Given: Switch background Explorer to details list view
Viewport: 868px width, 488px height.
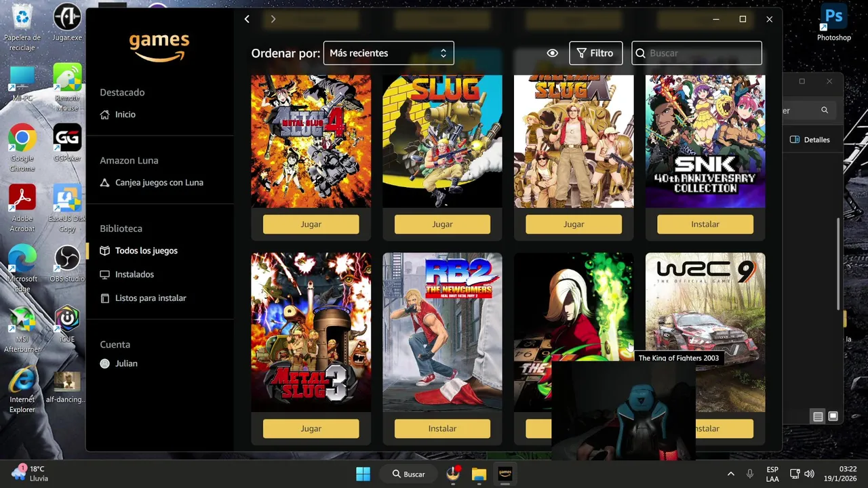Looking at the screenshot, I should pos(818,416).
